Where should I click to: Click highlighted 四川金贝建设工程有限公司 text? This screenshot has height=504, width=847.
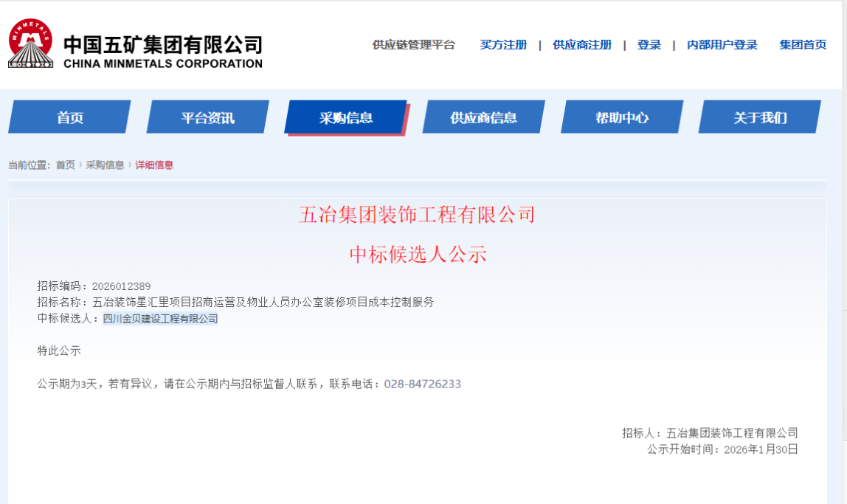(160, 319)
